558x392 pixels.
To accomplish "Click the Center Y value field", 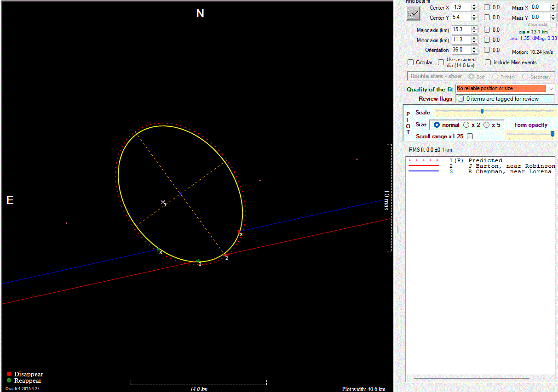I will tap(461, 17).
